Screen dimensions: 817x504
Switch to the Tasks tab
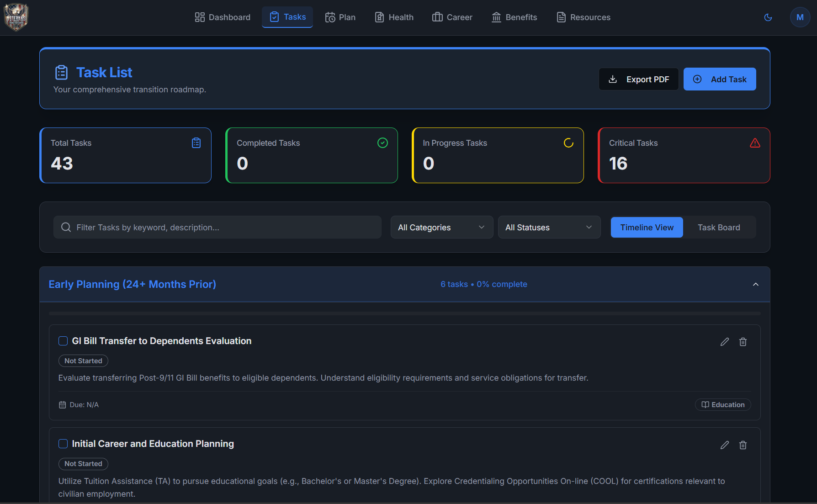(x=287, y=17)
